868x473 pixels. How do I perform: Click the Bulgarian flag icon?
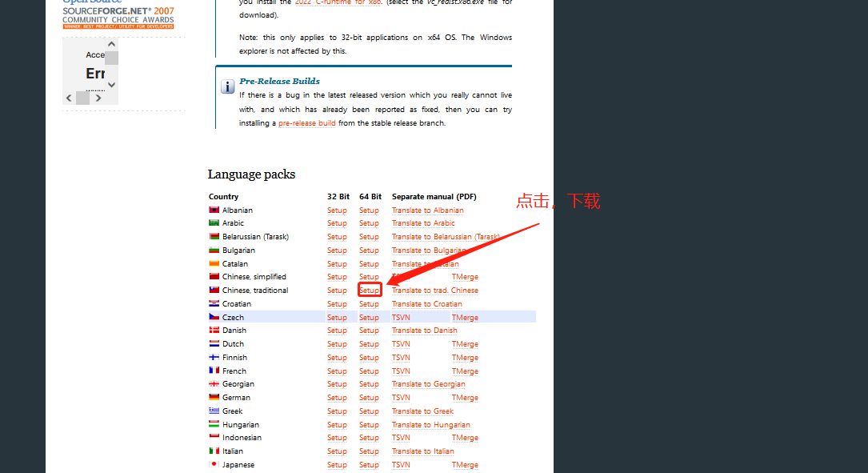coord(214,250)
